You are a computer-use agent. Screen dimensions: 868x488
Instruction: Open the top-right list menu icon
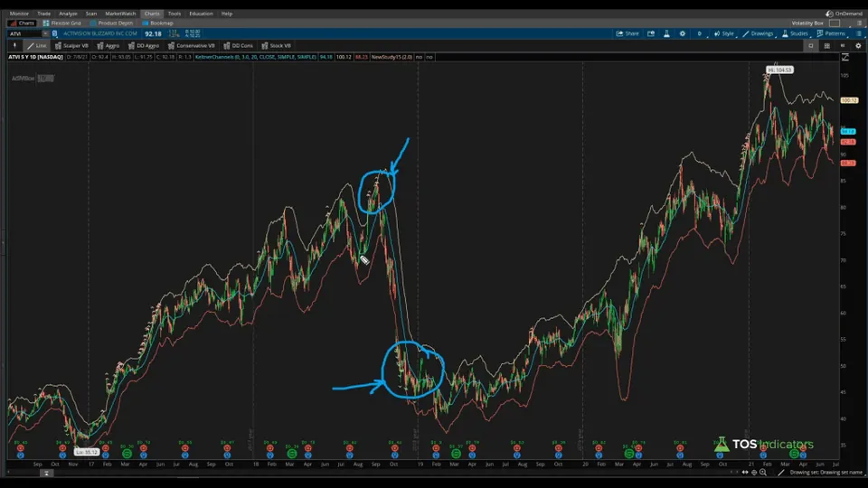tap(859, 23)
